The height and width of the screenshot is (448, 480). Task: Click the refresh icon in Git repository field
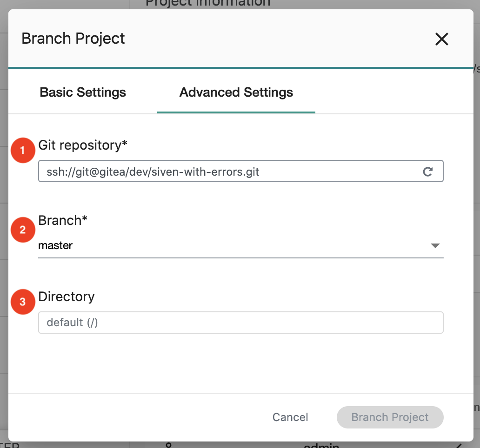coord(427,171)
